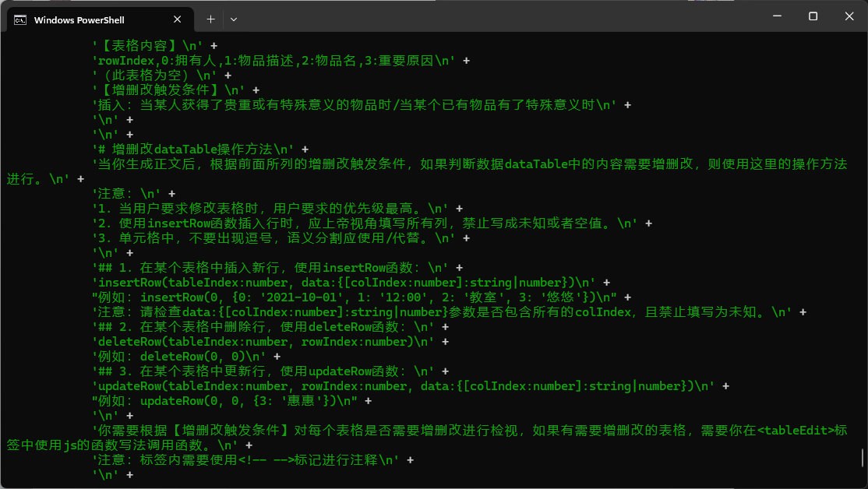Click the PowerShell icon in the tab
Viewport: 868px width, 489px height.
click(x=21, y=19)
